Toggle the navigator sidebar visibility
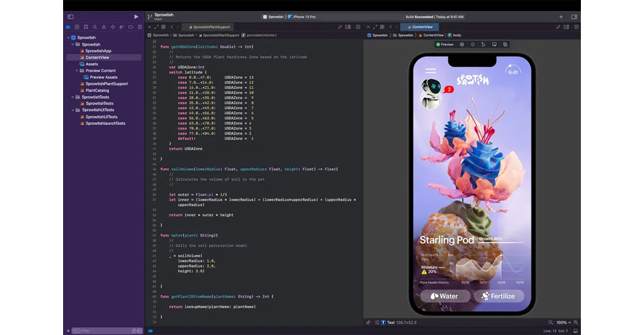Screen dimensions: 644x335 click(x=70, y=17)
